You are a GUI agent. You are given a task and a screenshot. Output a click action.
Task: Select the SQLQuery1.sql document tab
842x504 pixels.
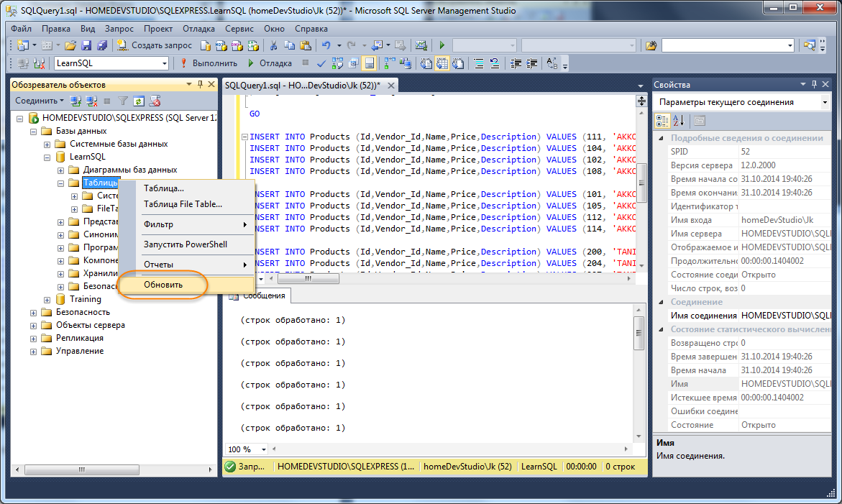click(x=303, y=86)
